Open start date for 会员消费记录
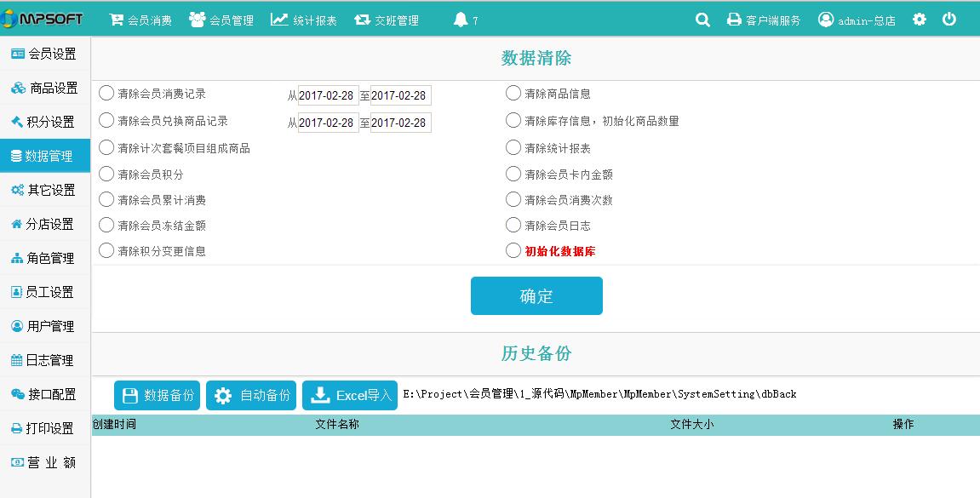 point(328,95)
